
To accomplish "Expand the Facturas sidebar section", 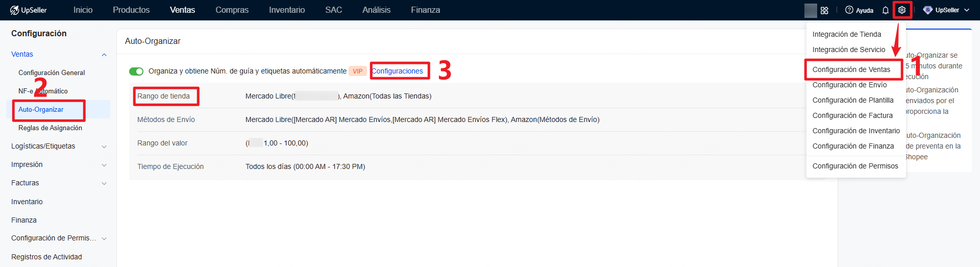I will [104, 183].
